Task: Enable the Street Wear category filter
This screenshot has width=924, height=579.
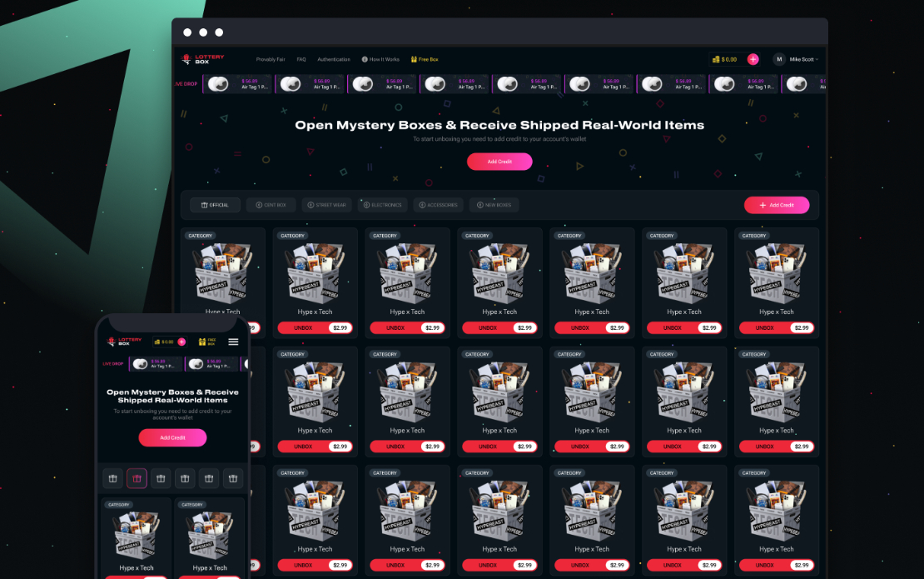Action: pos(325,205)
